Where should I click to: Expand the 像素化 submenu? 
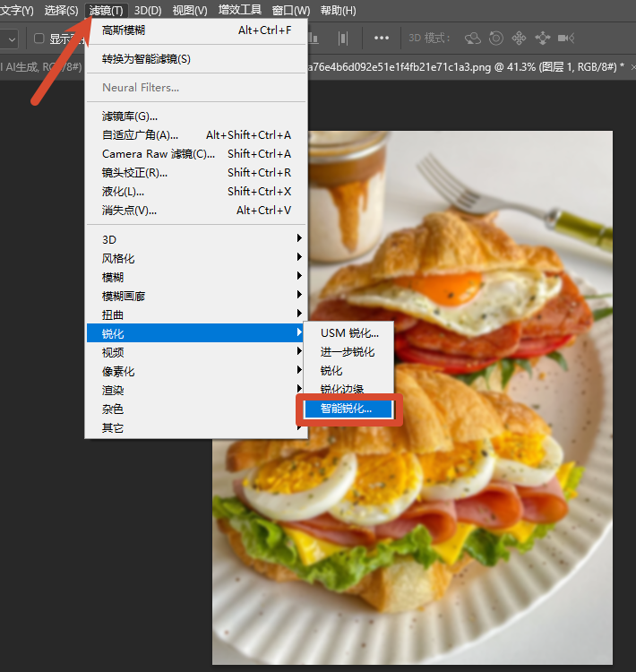pos(195,371)
